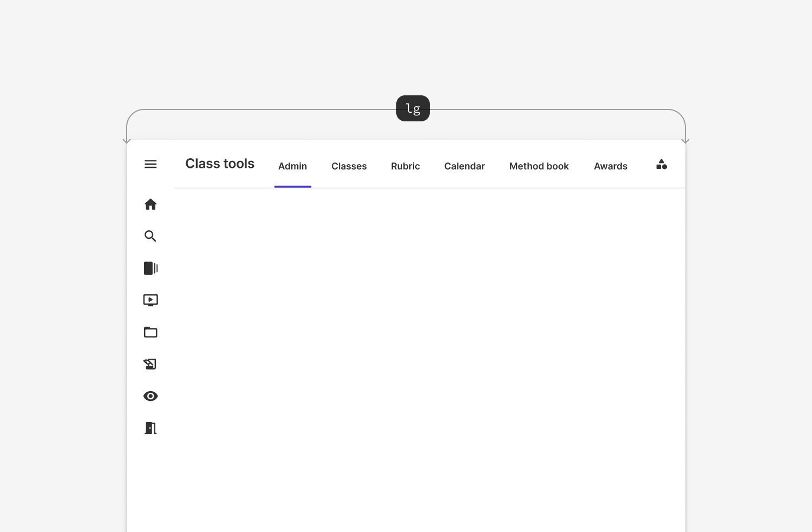Image resolution: width=812 pixels, height=532 pixels.
Task: Click the right bracket arrow tip
Action: click(x=685, y=141)
